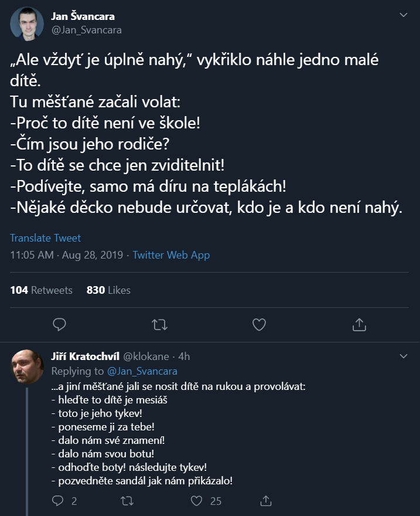Open the Twitter Web App source link
Screen dimensions: 420x516
tap(171, 255)
